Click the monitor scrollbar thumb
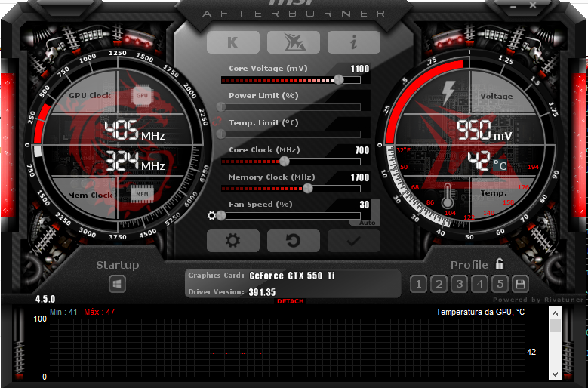 [x=555, y=325]
